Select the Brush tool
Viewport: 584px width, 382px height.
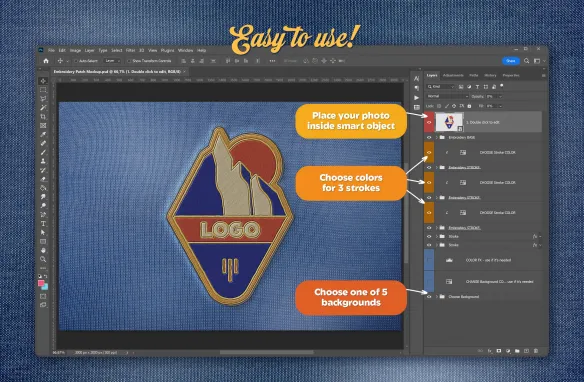43,152
